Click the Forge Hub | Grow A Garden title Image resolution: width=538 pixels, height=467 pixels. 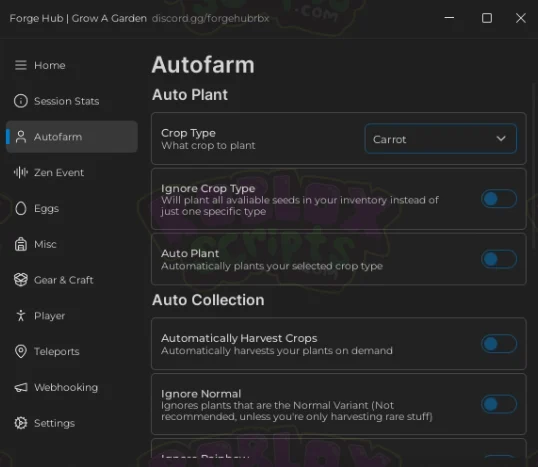(x=78, y=18)
